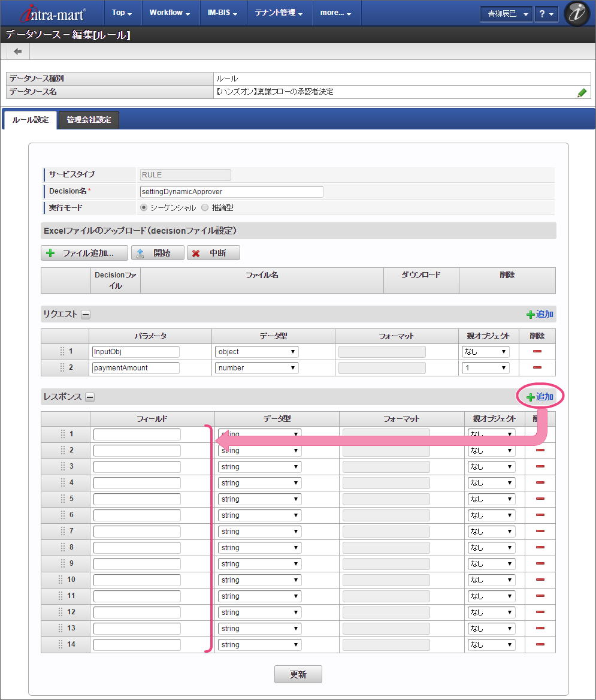Collapse the リクエスト section
Image resolution: width=596 pixels, height=700 pixels.
coord(86,314)
